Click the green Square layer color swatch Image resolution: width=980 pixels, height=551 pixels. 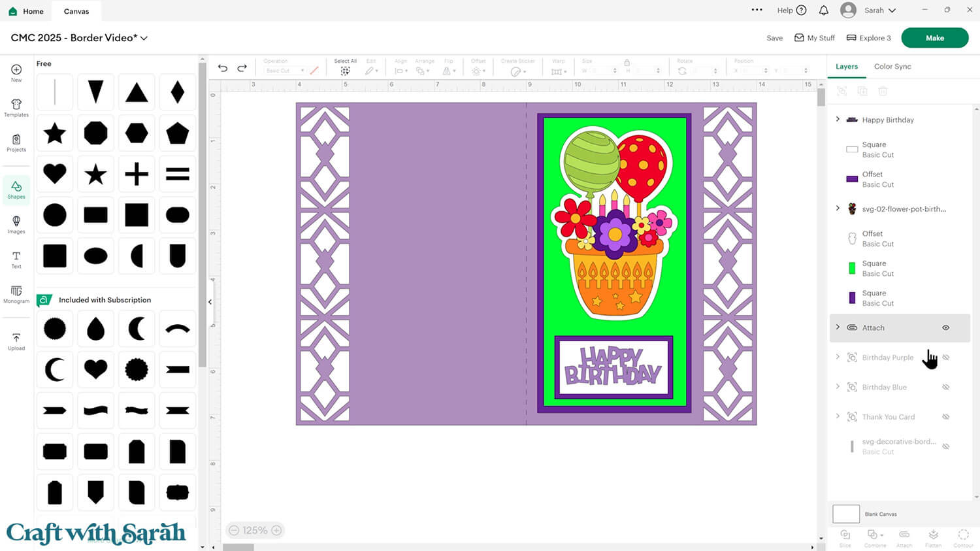point(852,268)
